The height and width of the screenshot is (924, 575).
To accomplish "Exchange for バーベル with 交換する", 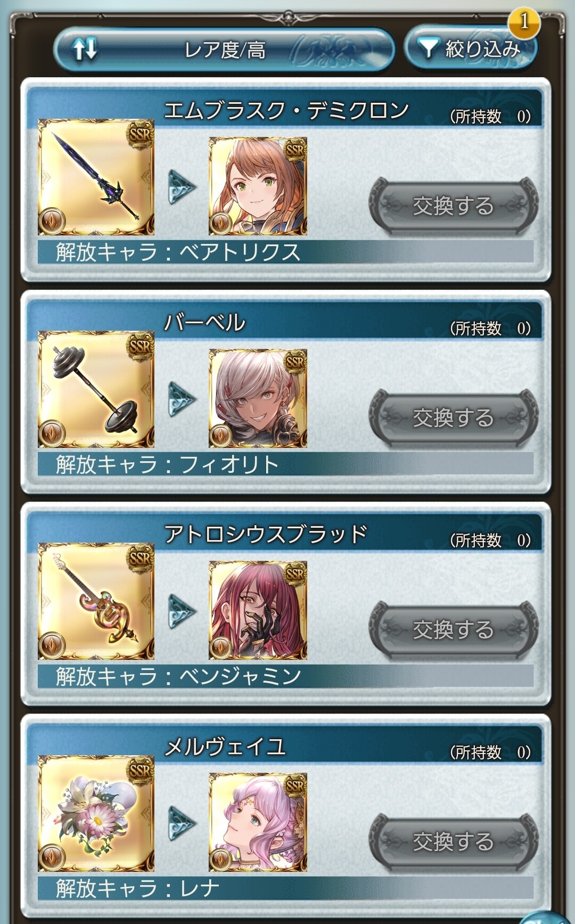I will (454, 418).
